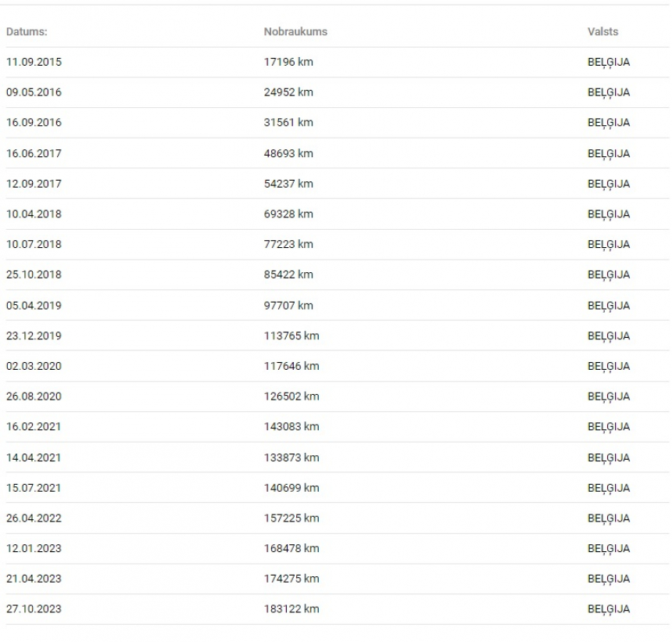
Task: Click the Nobraukums column header
Action: pos(295,32)
